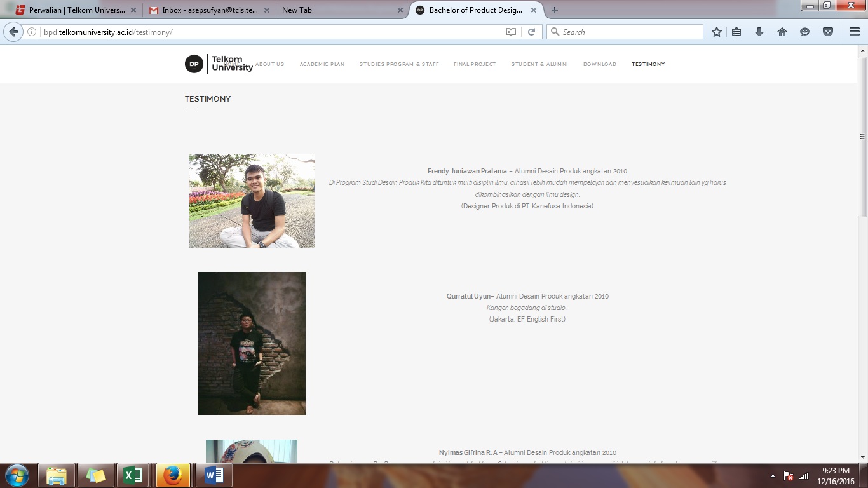868x488 pixels.
Task: Show hidden system tray icons
Action: coord(773,476)
